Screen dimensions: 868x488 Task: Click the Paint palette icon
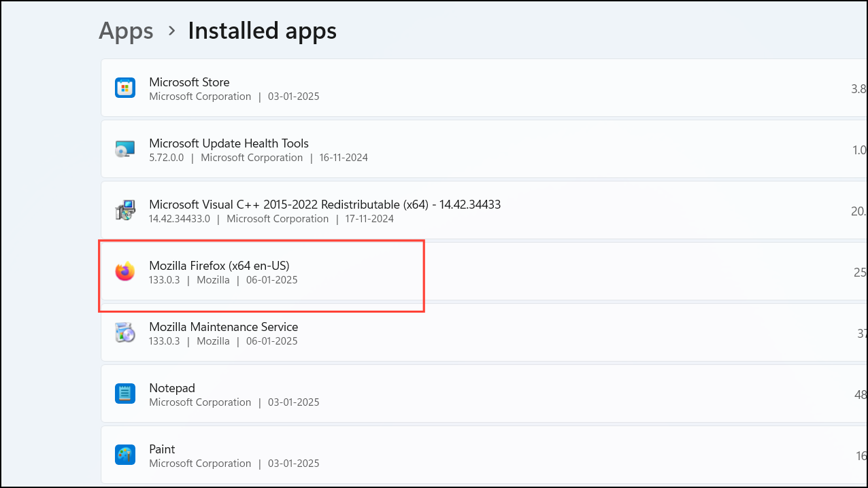[x=125, y=455]
